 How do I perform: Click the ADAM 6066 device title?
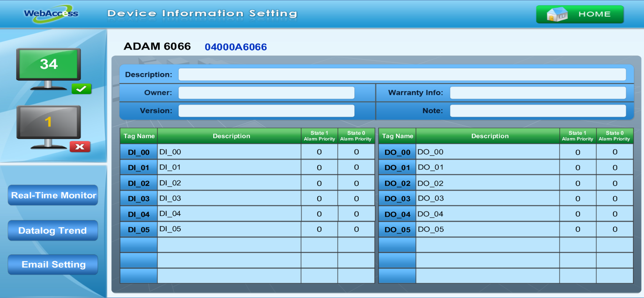[x=157, y=46]
